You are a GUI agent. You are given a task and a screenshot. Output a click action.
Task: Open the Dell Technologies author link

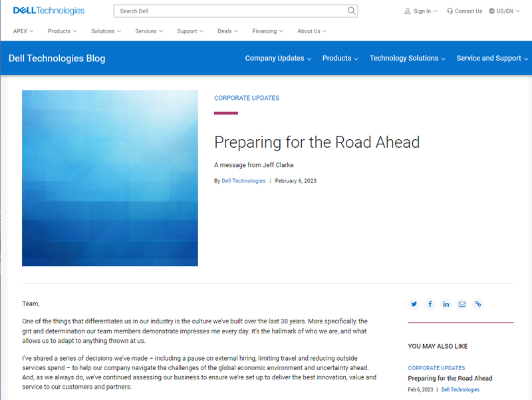click(243, 181)
